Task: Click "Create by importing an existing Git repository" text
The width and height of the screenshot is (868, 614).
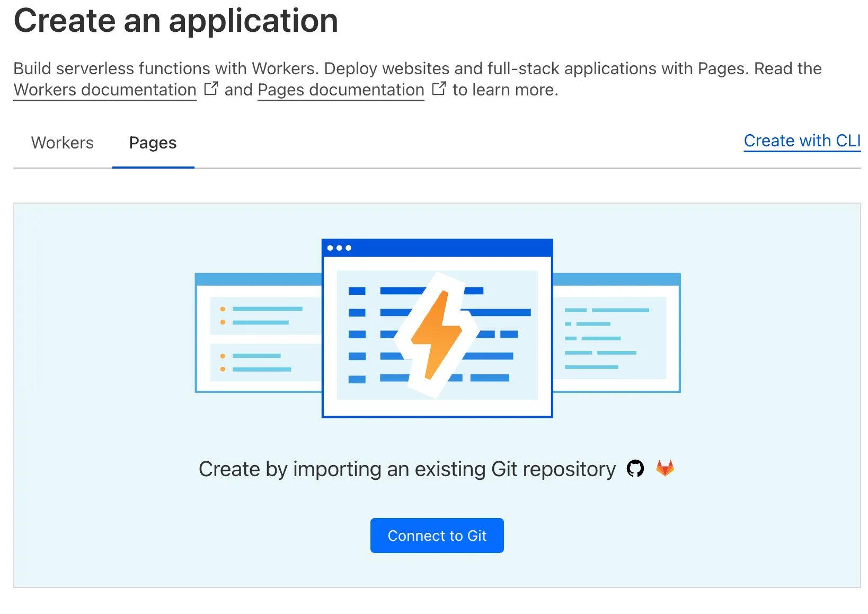Action: [407, 469]
